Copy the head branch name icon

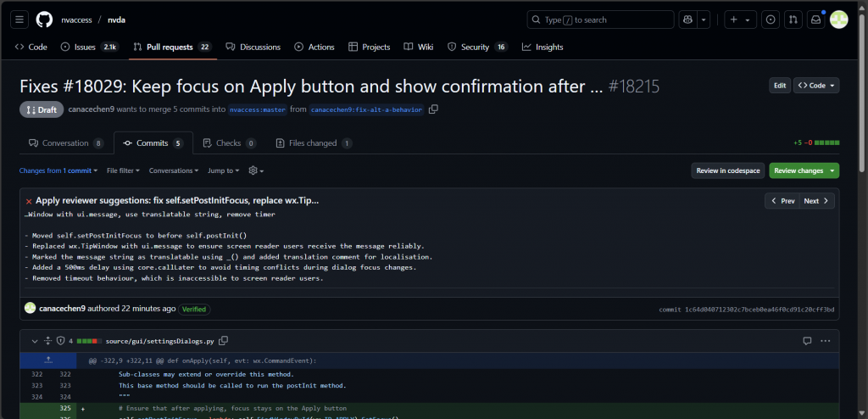pyautogui.click(x=433, y=109)
